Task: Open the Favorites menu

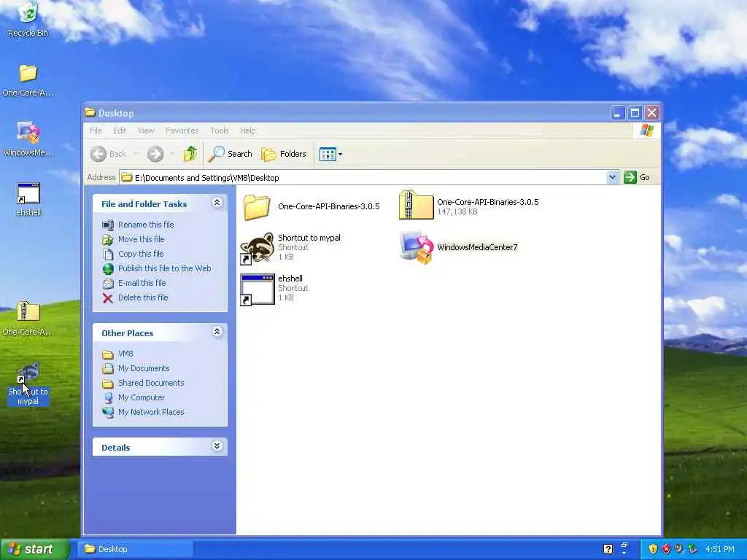Action: coord(182,131)
